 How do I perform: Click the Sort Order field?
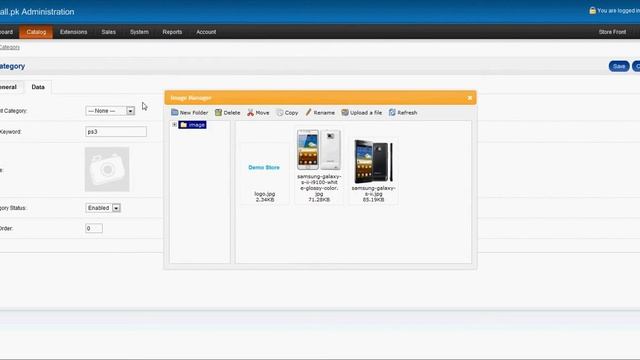[x=94, y=228]
